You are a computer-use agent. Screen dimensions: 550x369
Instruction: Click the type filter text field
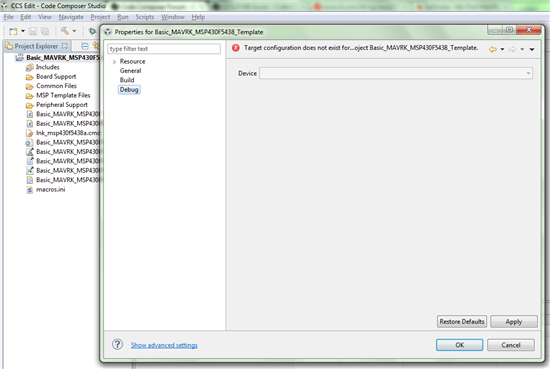(x=164, y=49)
